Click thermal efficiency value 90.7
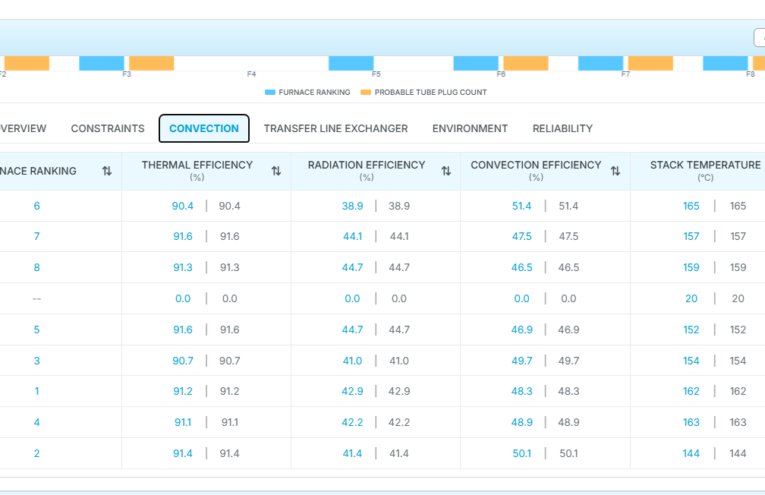This screenshot has height=495, width=765. [182, 361]
